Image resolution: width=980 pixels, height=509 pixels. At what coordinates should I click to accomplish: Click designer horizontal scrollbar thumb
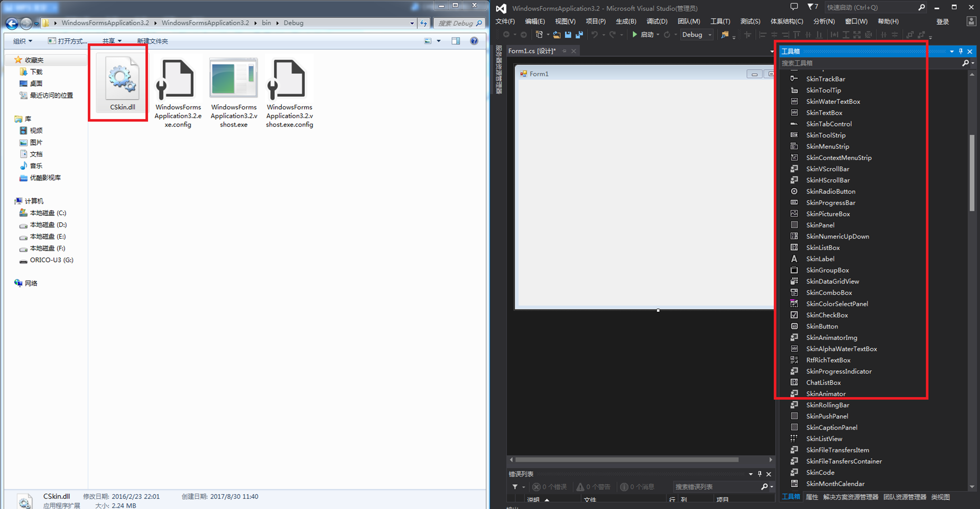coord(626,460)
